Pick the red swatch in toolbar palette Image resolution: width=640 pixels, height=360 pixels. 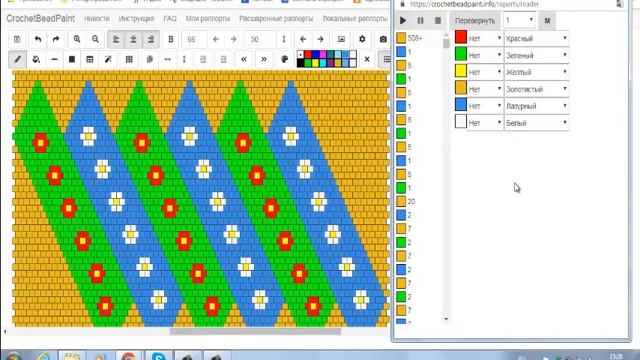[308, 55]
